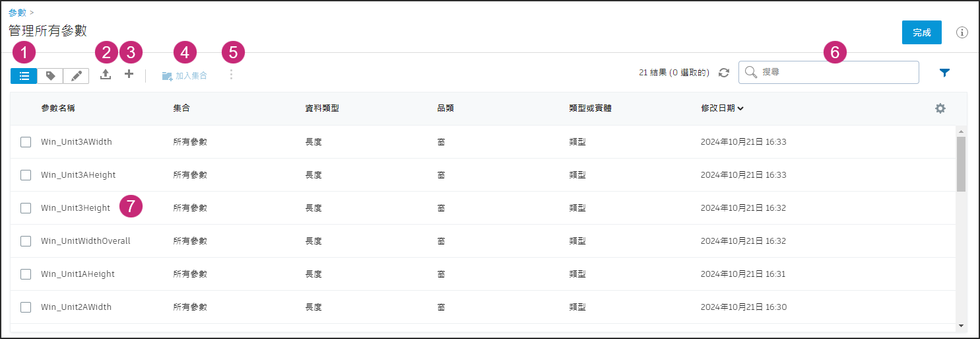The height and width of the screenshot is (339, 980).
Task: Click the 加入集合 button
Action: point(185,76)
